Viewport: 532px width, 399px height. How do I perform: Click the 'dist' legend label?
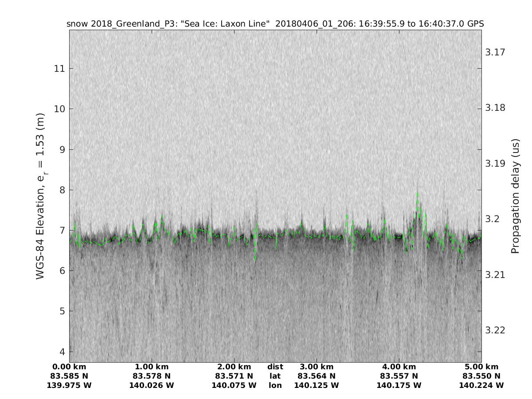tap(275, 367)
